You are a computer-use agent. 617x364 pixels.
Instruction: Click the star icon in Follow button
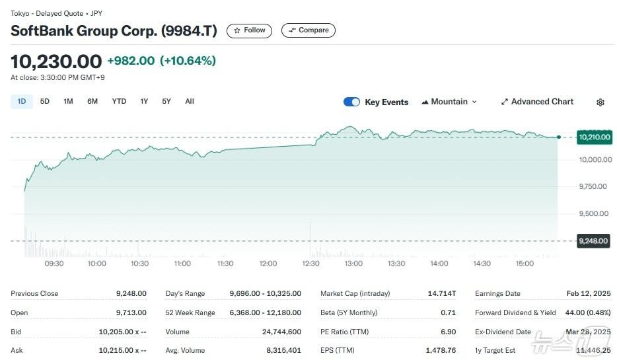pos(237,30)
